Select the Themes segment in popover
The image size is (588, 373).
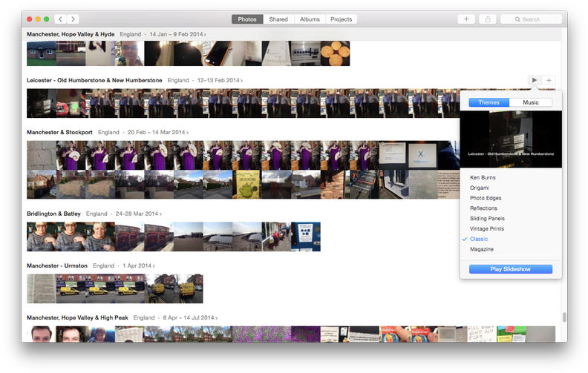489,102
